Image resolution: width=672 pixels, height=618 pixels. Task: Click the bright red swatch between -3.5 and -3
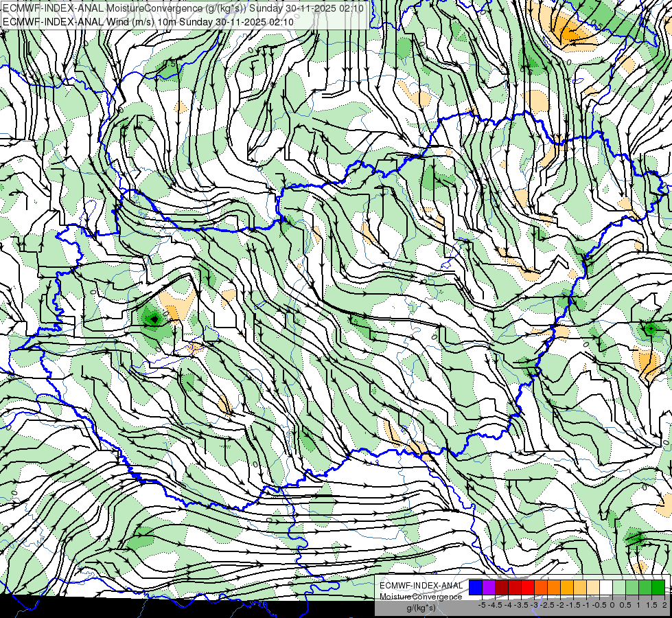coord(528,587)
